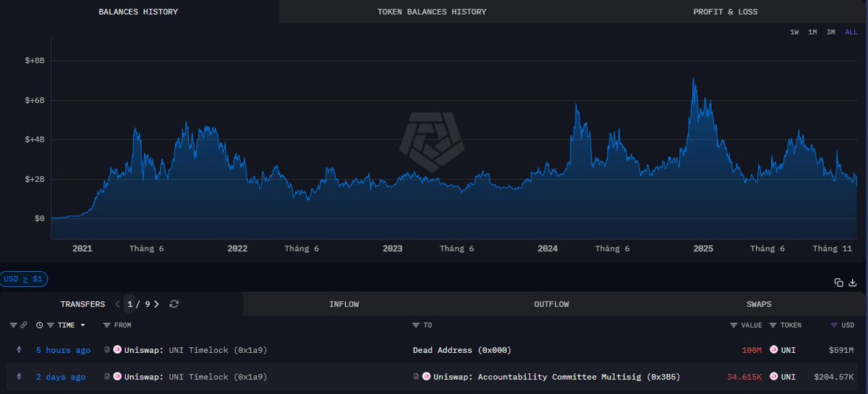
Task: Open the VALUE column filter
Action: 734,325
